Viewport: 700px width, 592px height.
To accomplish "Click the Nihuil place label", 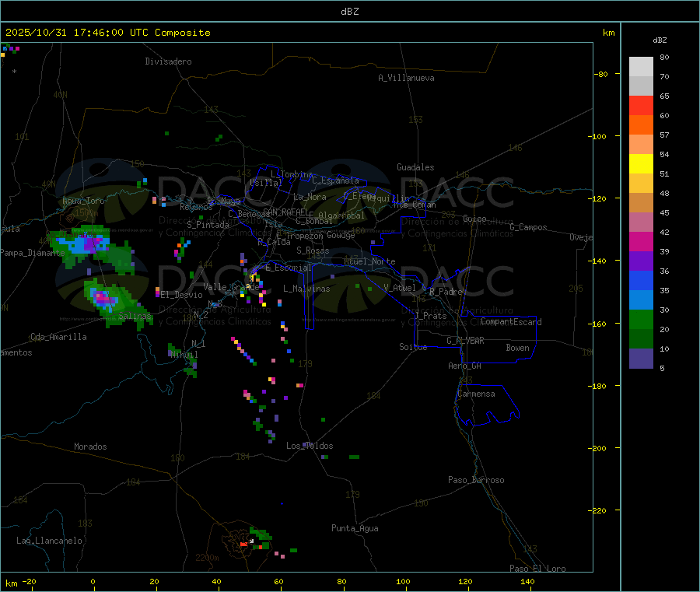I will pyautogui.click(x=184, y=355).
